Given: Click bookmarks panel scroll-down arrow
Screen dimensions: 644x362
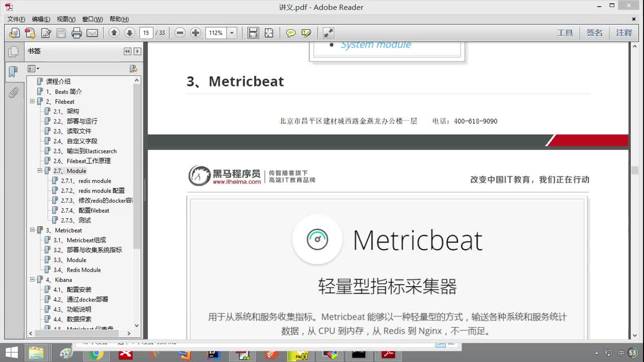Looking at the screenshot, I should click(x=137, y=325).
